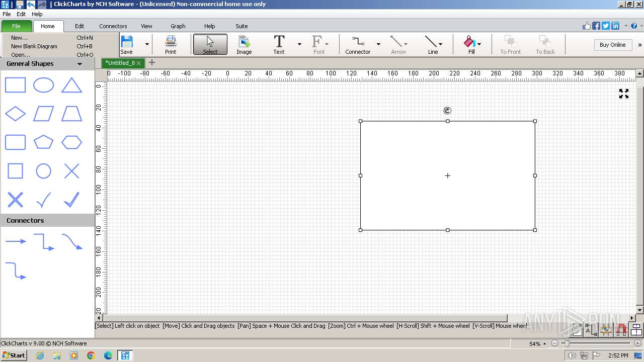Open the Fill dropdown arrow
The width and height of the screenshot is (644, 362).
(479, 44)
